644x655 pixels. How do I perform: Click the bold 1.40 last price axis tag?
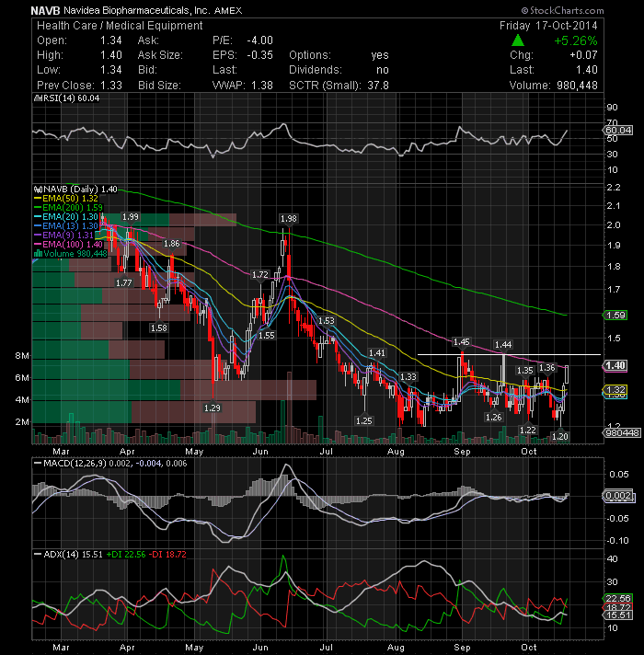615,365
